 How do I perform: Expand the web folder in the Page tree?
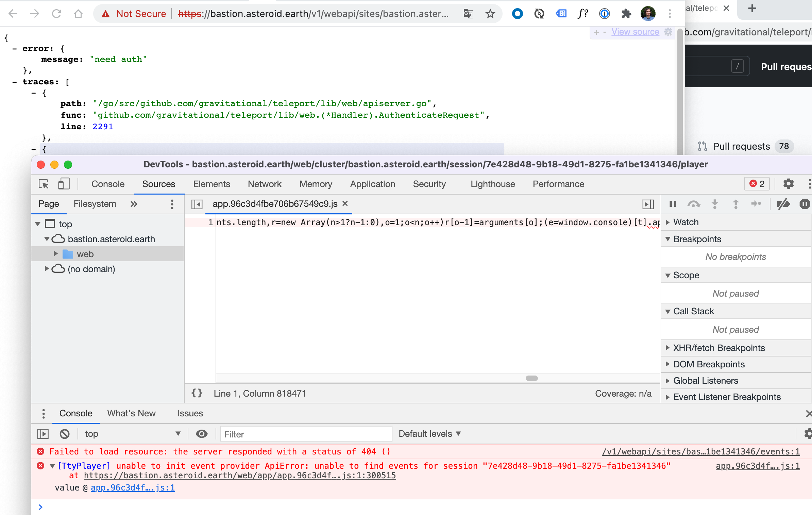point(56,254)
